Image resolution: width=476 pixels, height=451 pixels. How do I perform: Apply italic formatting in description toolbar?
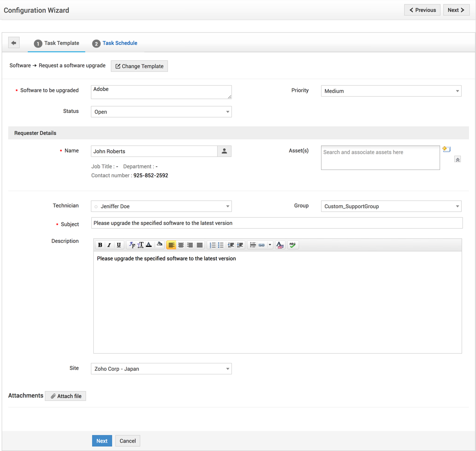pos(109,245)
